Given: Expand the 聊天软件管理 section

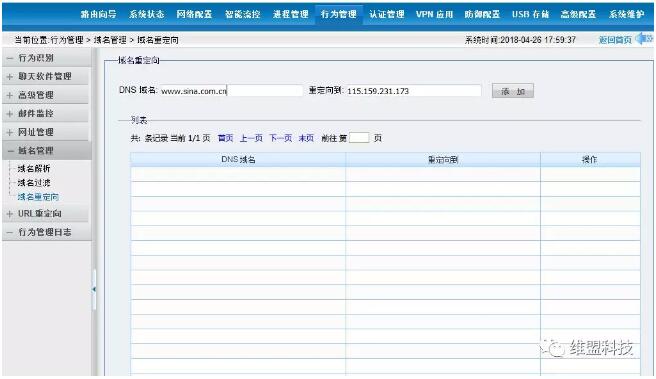Looking at the screenshot, I should click(x=10, y=77).
